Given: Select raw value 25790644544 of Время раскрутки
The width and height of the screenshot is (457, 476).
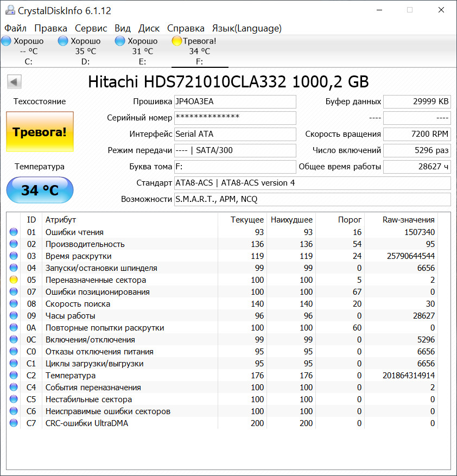Looking at the screenshot, I should pyautogui.click(x=410, y=256).
